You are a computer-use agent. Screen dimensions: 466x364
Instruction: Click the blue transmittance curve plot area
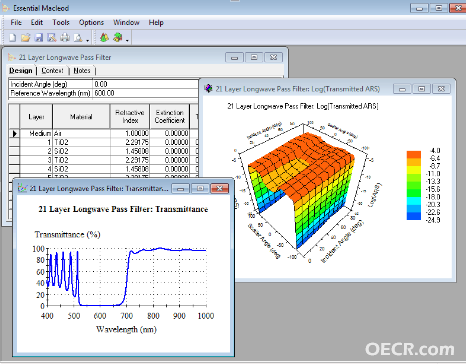click(127, 277)
